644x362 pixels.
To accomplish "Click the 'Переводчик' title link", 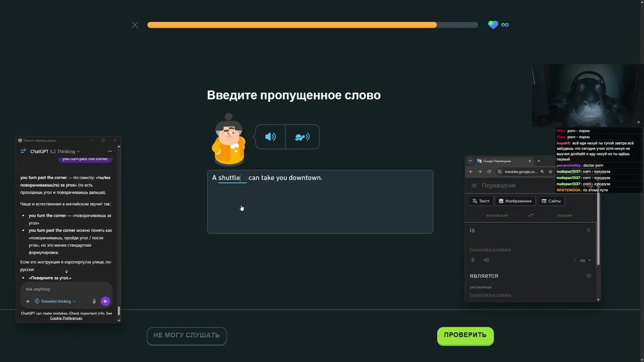I will click(499, 186).
